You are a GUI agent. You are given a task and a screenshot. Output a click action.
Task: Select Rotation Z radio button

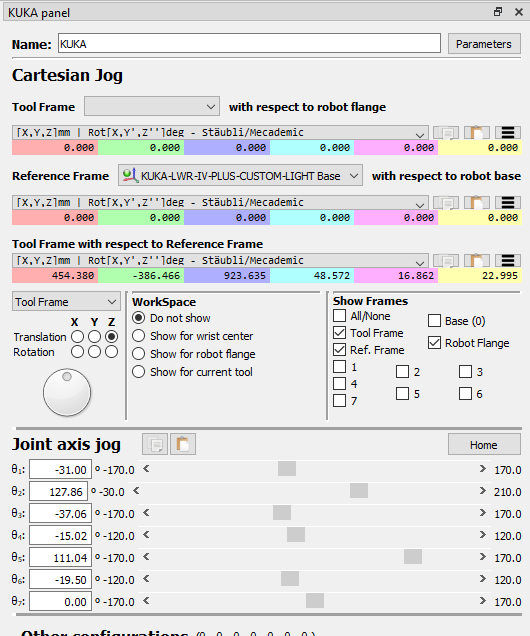coord(112,352)
